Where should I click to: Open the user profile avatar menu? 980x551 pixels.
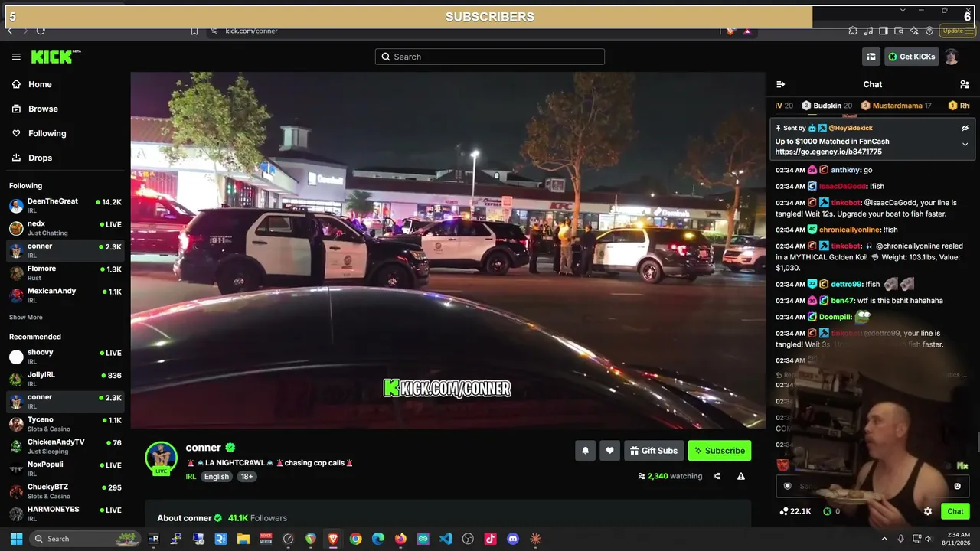[x=952, y=57]
